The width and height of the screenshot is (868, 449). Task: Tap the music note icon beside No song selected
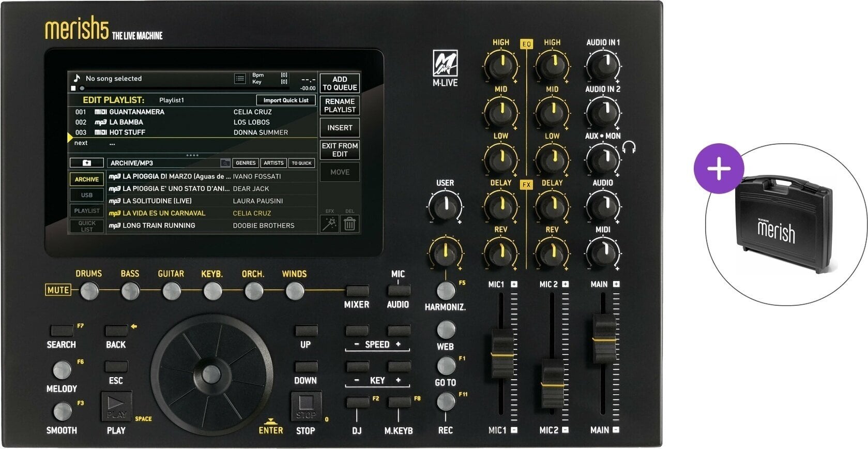(77, 78)
